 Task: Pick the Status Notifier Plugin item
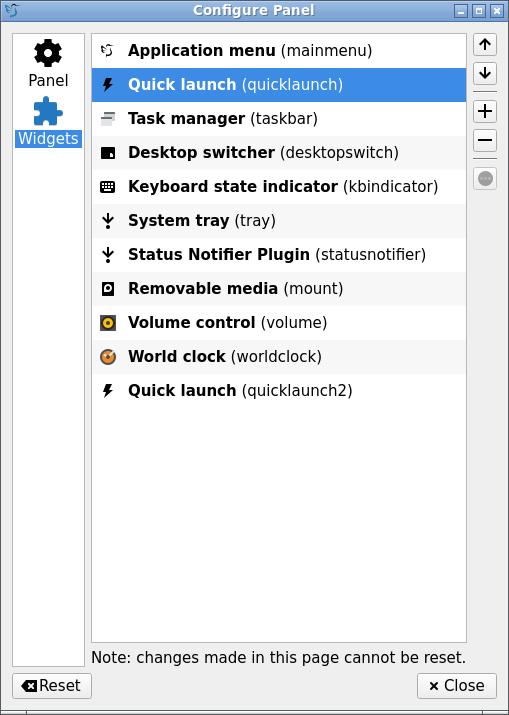click(279, 255)
